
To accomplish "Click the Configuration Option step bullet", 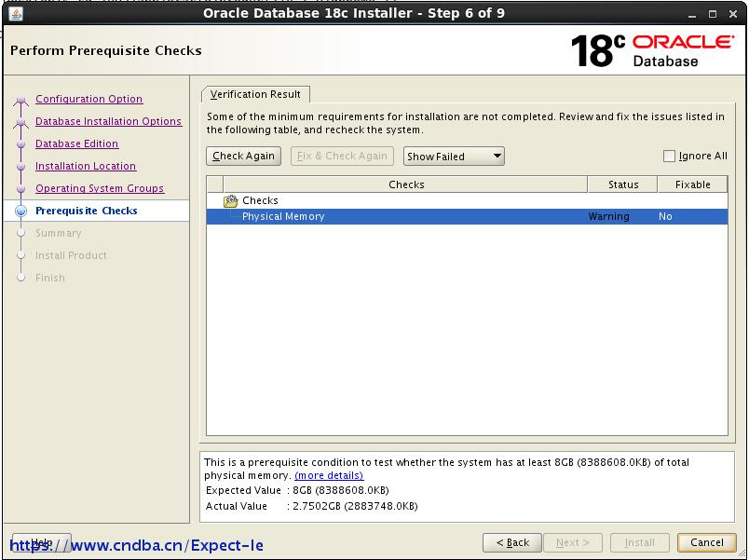I will [20, 100].
